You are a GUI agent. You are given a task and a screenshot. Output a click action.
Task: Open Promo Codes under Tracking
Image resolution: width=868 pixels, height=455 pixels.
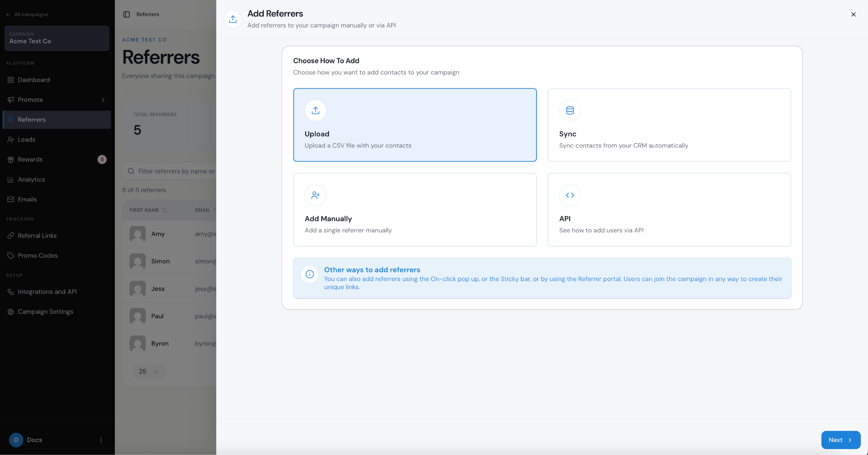tap(57, 255)
